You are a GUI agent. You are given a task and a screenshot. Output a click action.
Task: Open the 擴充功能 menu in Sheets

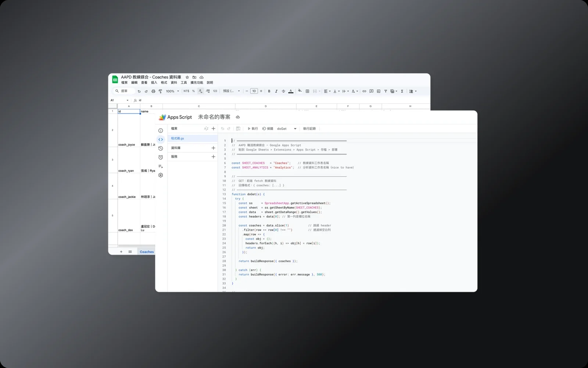pos(197,83)
